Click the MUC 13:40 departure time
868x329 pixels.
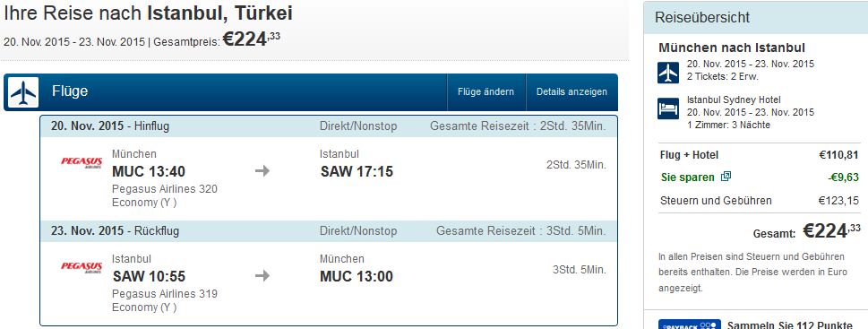pyautogui.click(x=149, y=171)
